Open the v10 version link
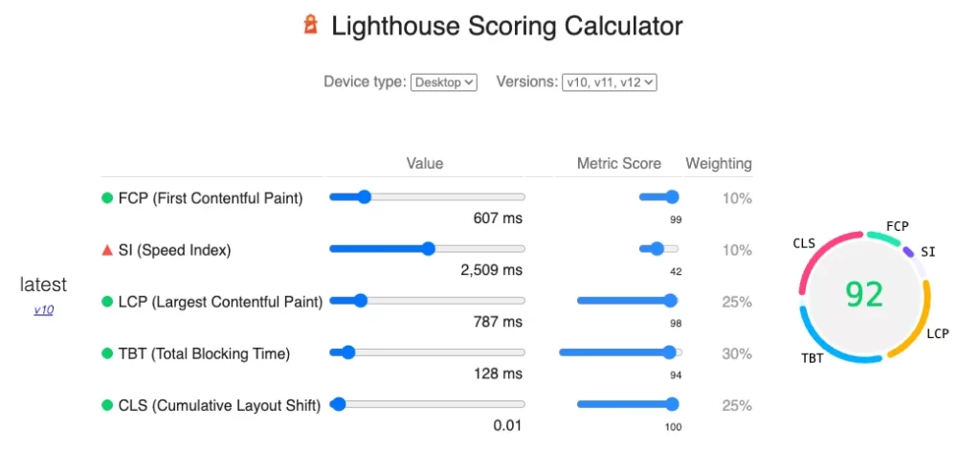This screenshot has height=455, width=980. point(43,309)
